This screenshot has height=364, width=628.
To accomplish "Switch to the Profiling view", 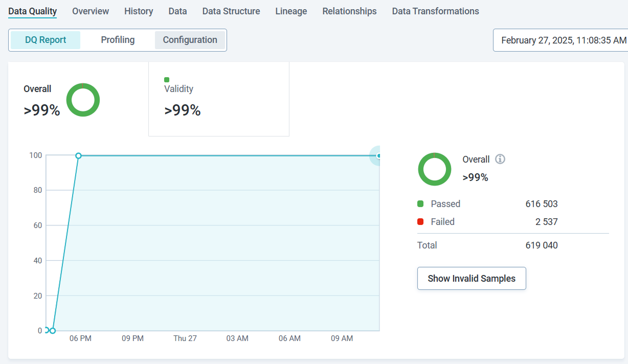I will coord(118,39).
